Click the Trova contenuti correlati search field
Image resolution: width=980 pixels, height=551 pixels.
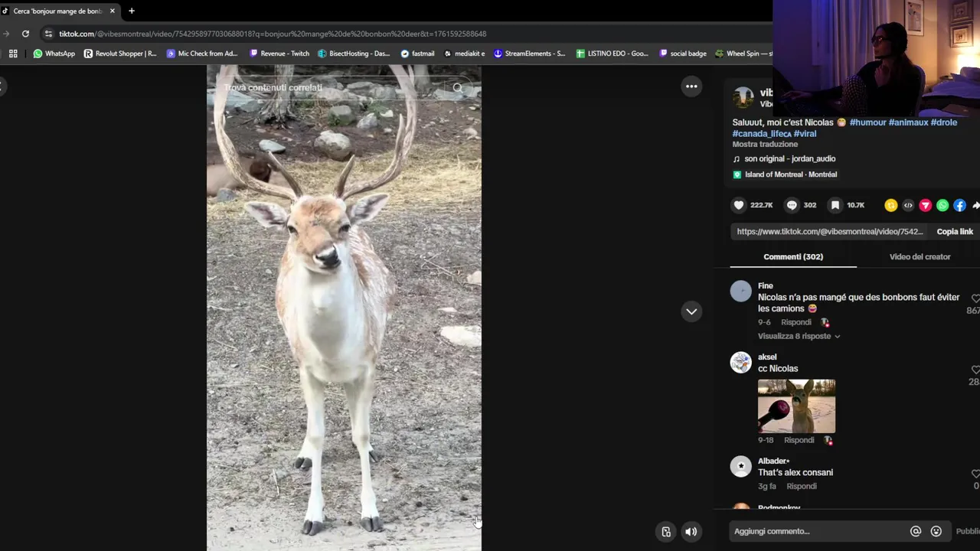point(332,88)
